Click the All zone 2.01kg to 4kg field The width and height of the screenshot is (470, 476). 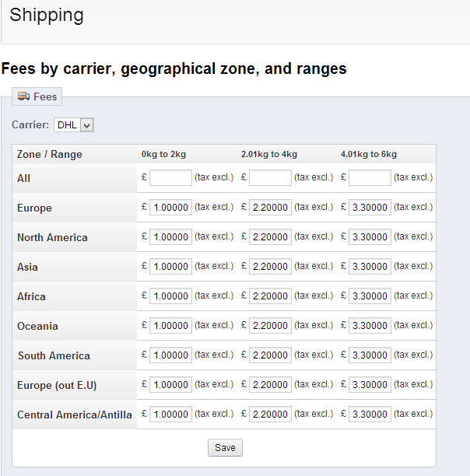270,178
